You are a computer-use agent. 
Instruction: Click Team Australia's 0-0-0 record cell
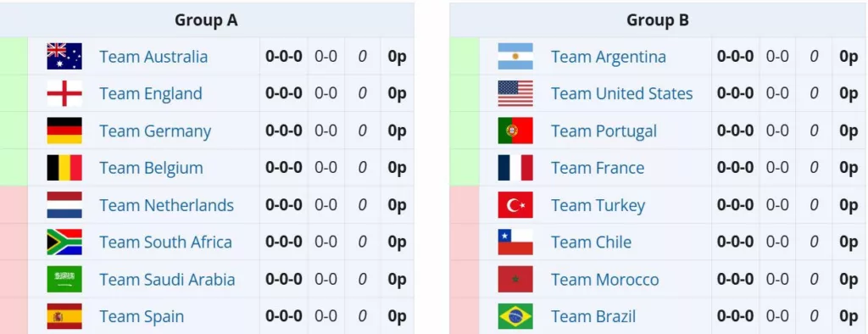tap(284, 57)
